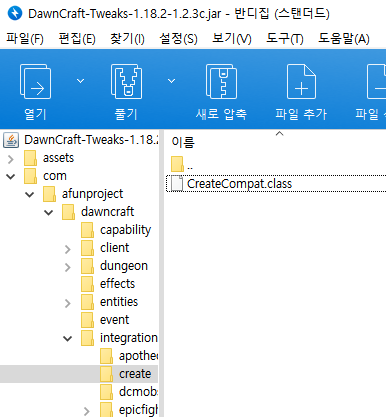Select the client folder
The width and height of the screenshot is (386, 417).
tap(114, 248)
